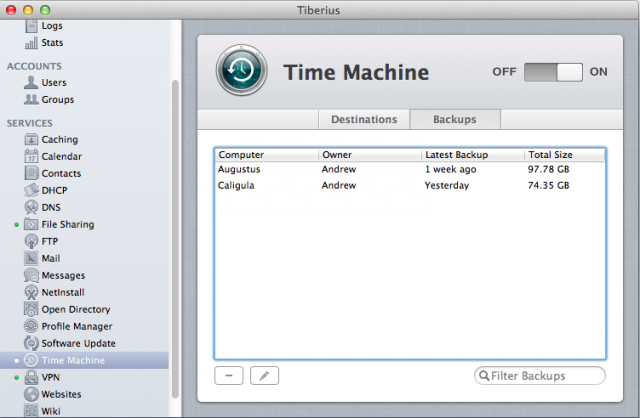This screenshot has height=418, width=640.
Task: Click the sidebar vertical scrollbar
Action: (175, 239)
